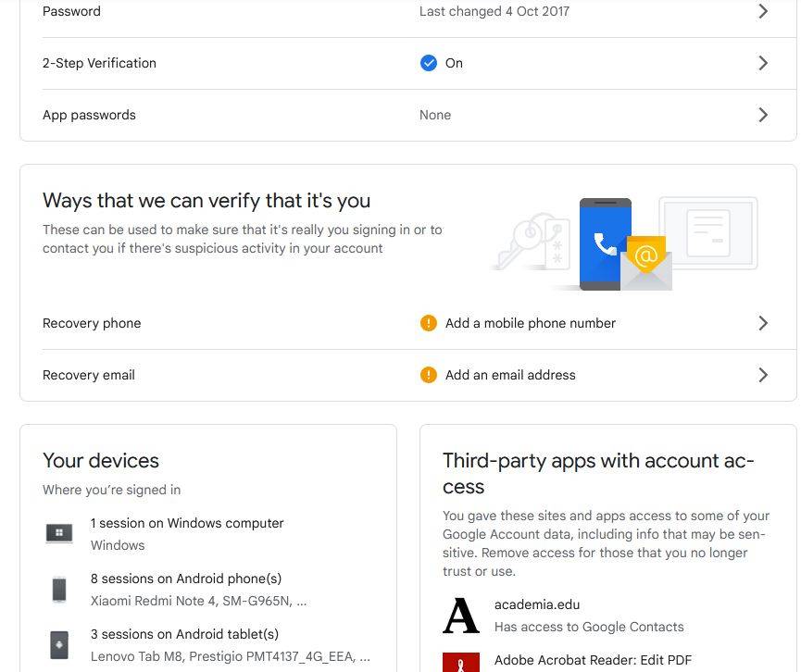Open the 2-Step Verification chevron arrow
801x672 pixels.
[763, 63]
